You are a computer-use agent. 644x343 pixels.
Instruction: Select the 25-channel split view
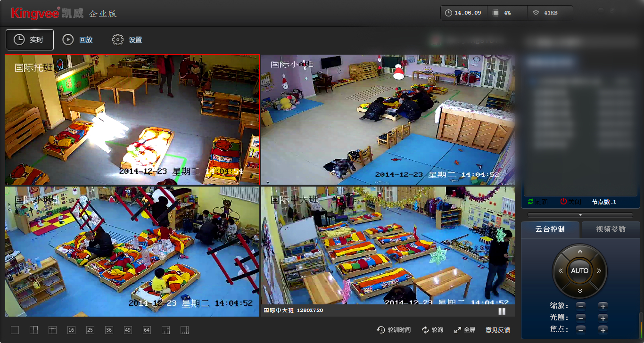click(x=90, y=330)
